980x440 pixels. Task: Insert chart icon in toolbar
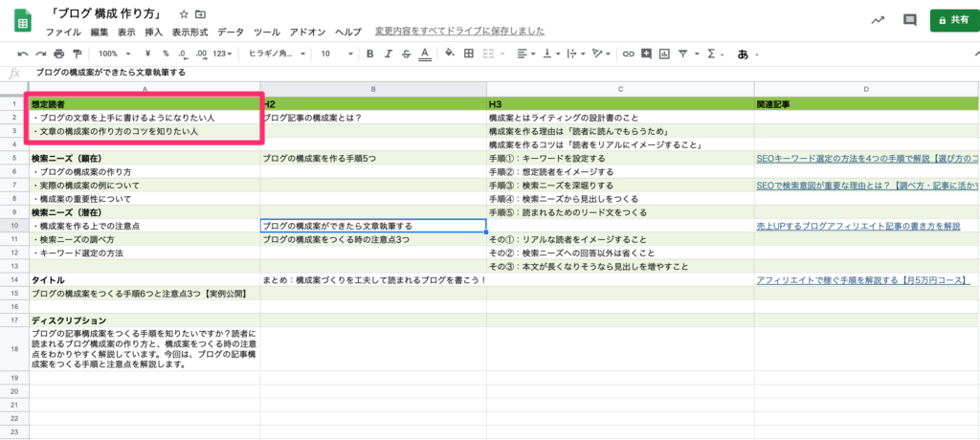tap(664, 54)
